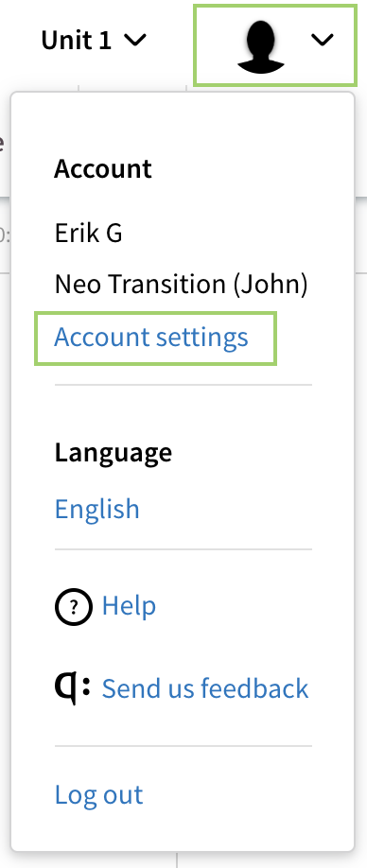Click the divider line above Log out
The image size is (367, 868).
(x=183, y=746)
